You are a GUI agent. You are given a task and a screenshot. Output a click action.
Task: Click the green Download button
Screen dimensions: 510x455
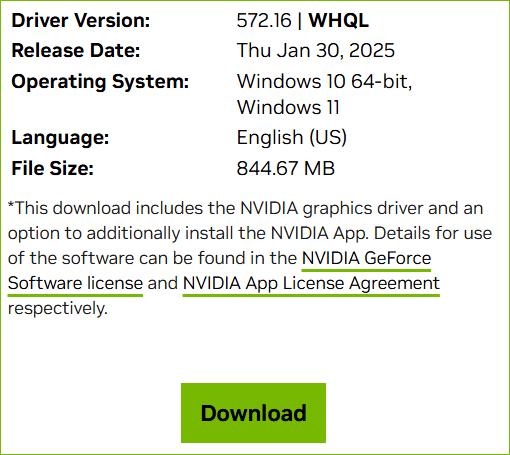[253, 413]
